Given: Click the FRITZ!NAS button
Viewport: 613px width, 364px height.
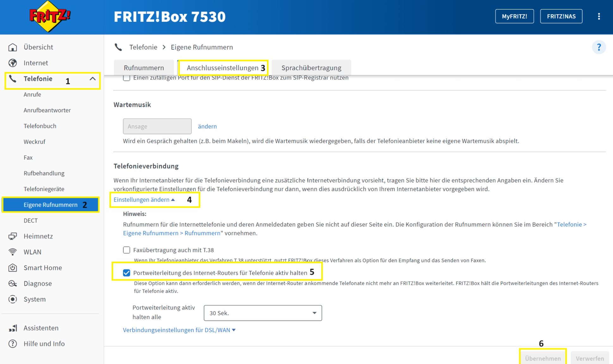Looking at the screenshot, I should tap(561, 16).
